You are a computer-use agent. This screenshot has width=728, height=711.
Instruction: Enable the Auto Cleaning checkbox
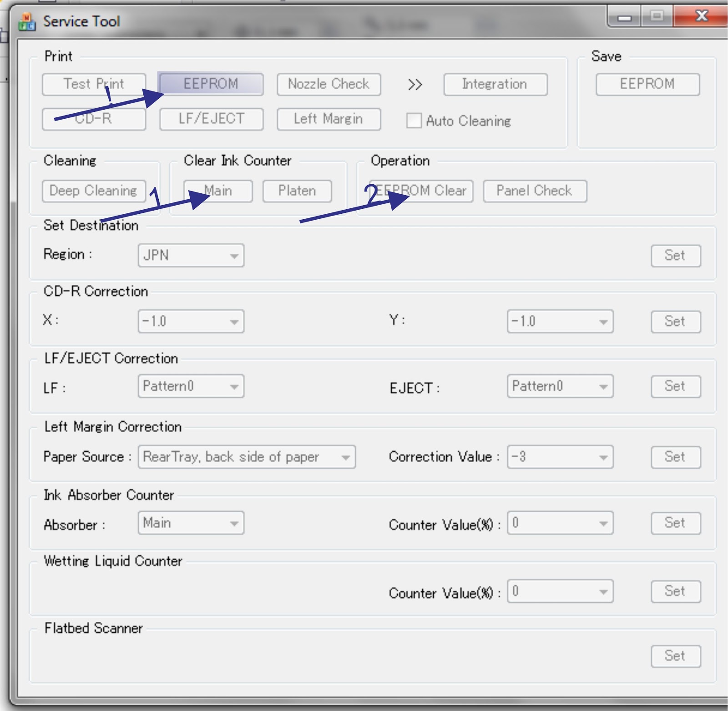pyautogui.click(x=414, y=121)
